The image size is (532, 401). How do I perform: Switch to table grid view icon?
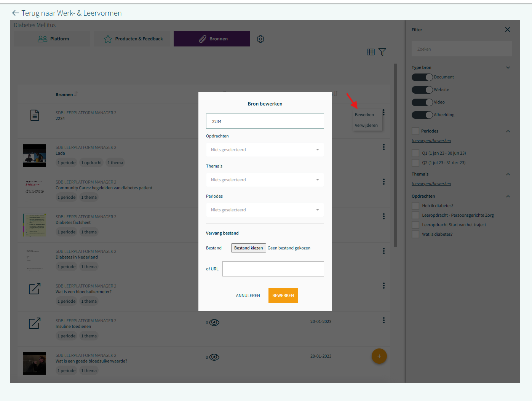pos(371,52)
